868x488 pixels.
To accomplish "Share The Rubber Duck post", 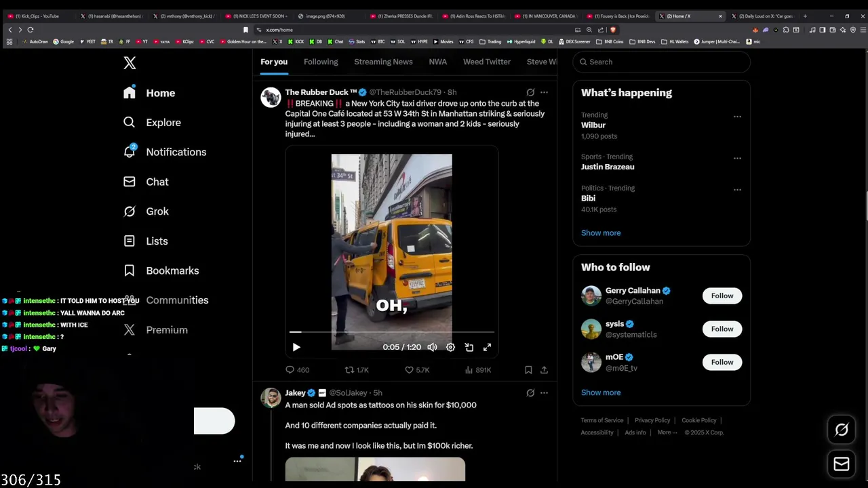I will click(544, 370).
